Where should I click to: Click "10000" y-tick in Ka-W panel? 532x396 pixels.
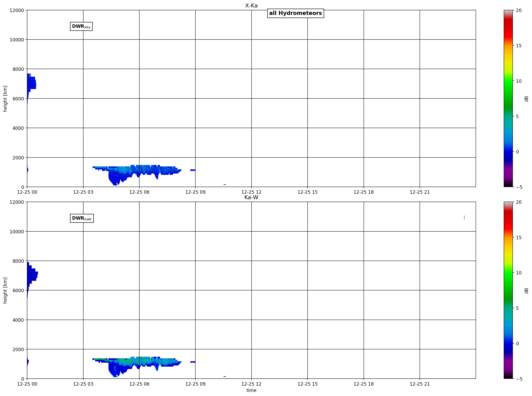(17, 232)
